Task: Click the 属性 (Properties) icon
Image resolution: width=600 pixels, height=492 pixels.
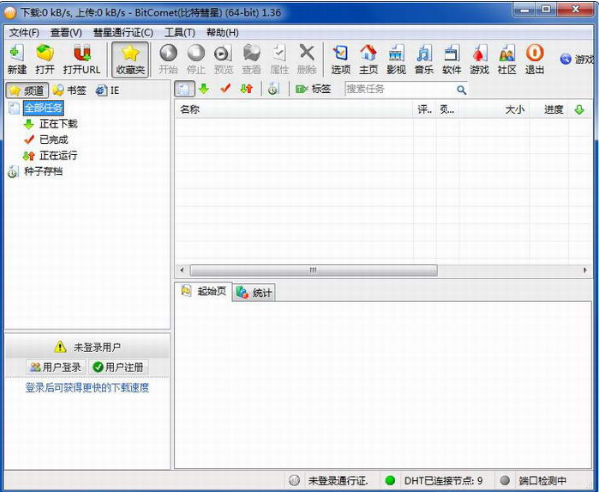Action: (x=279, y=59)
